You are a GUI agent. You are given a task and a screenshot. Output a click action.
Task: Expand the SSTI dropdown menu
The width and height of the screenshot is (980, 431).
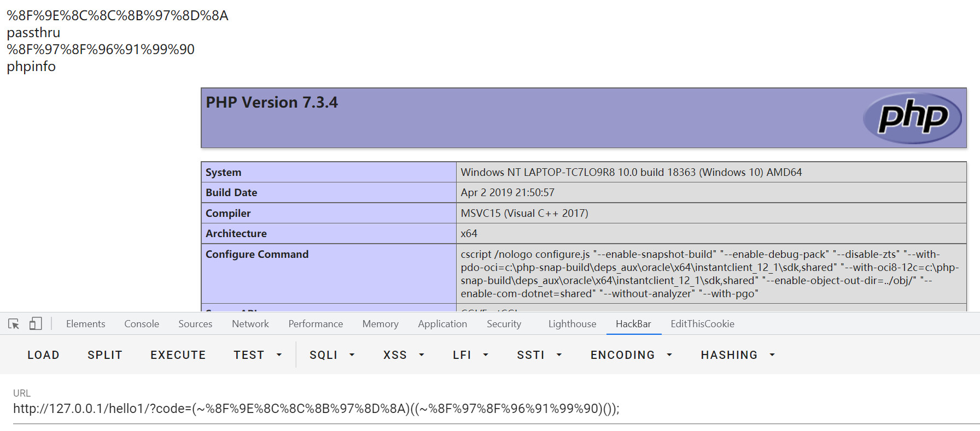coord(539,355)
